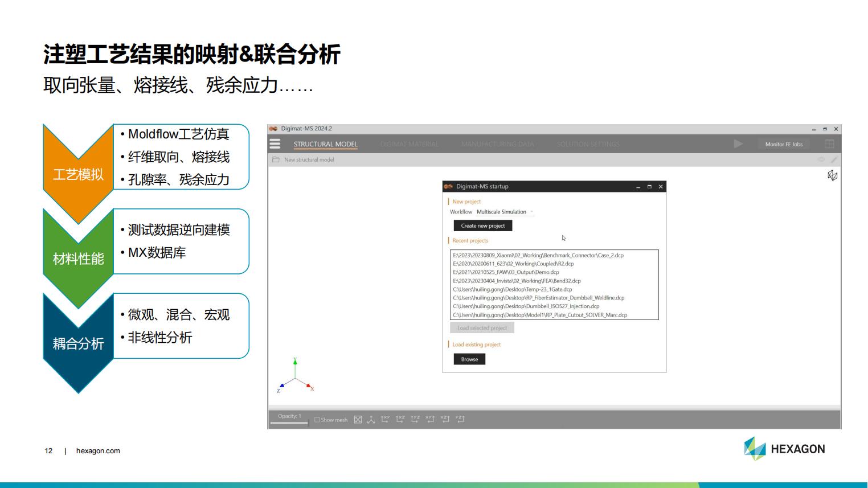Open the STRUCTURAL MODEL tab
Image resolution: width=868 pixels, height=488 pixels.
pos(326,144)
